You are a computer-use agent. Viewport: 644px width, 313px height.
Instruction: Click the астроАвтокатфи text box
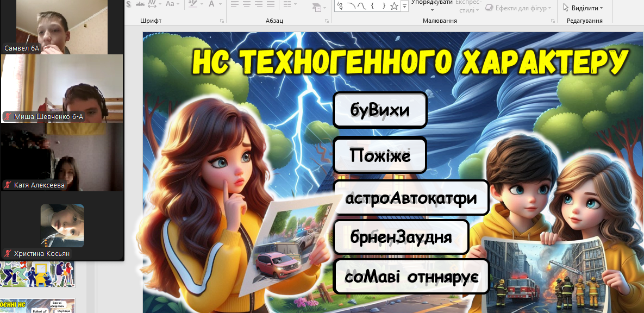click(411, 198)
